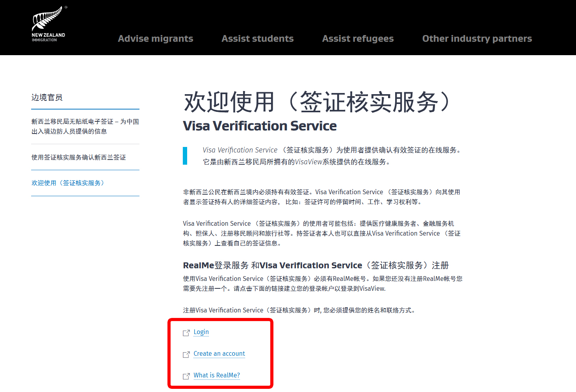Click the RealMe登录服务 section heading
The image size is (576, 392).
pyautogui.click(x=316, y=266)
